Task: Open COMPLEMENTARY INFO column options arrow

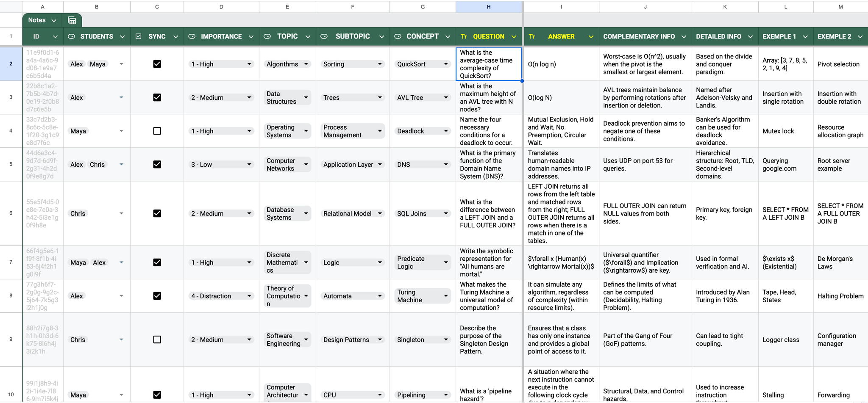Action: click(x=684, y=36)
